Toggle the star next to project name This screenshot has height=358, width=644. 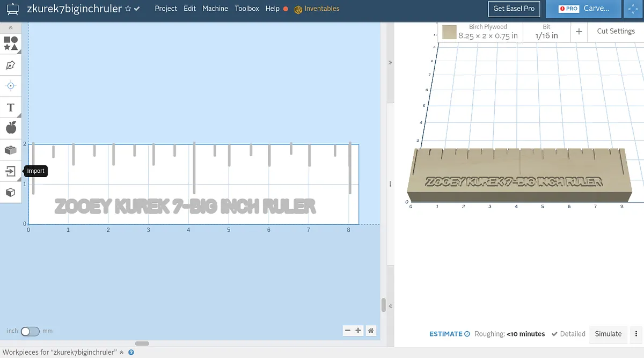[128, 9]
